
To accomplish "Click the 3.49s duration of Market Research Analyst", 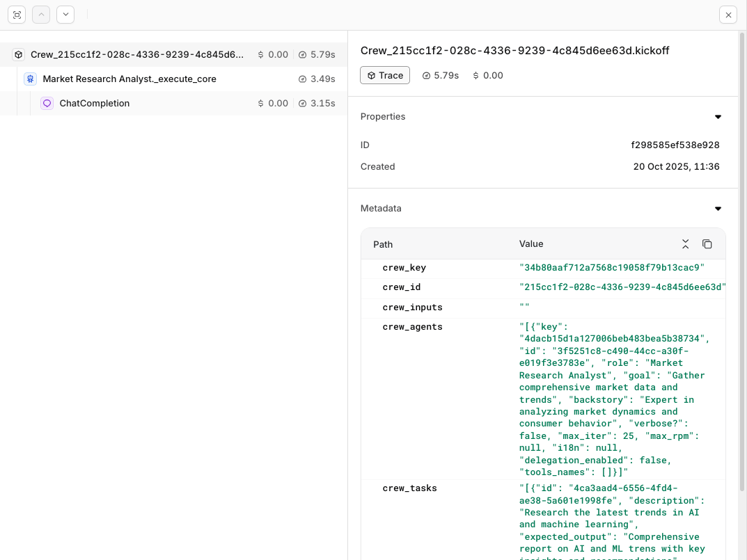I will click(317, 79).
